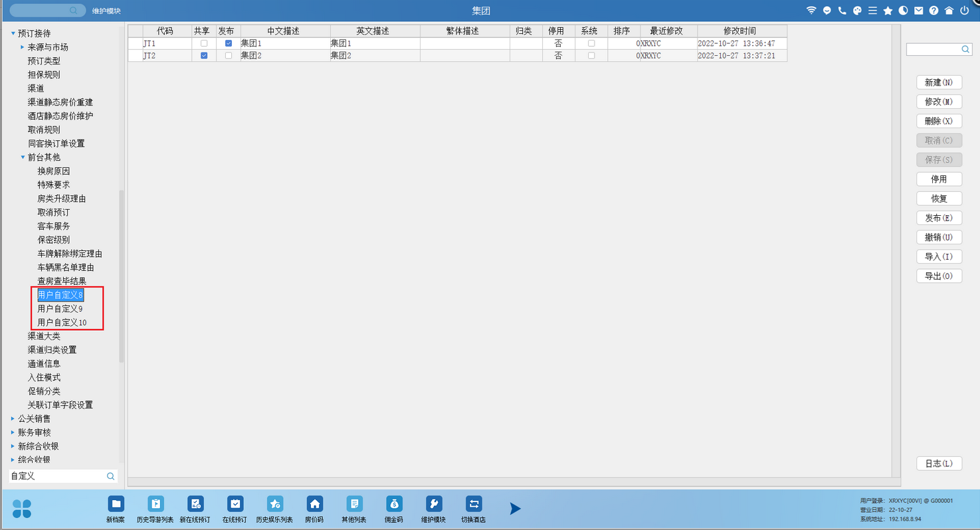Toggle 系统 checkbox for row JT2
The height and width of the screenshot is (530, 980).
(591, 56)
